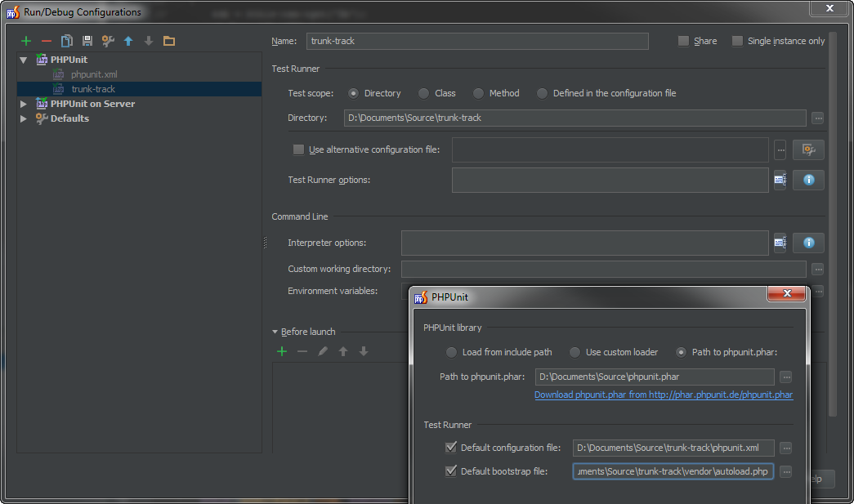Save the trunk-track configuration
This screenshot has width=854, height=504.
87,40
